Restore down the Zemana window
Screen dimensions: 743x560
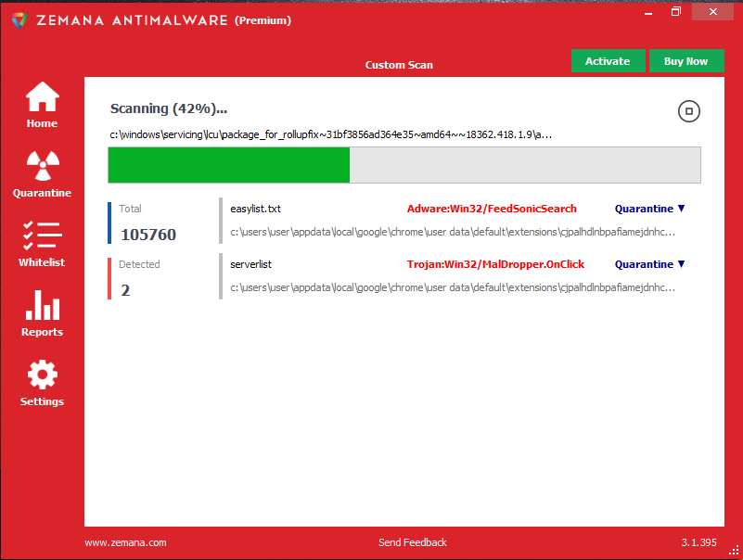pos(676,12)
